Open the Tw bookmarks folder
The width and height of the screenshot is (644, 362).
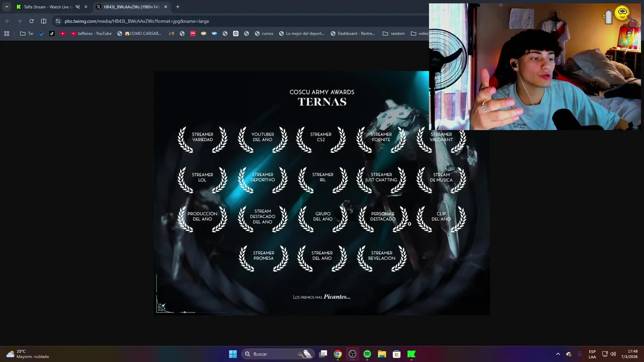pos(27,34)
